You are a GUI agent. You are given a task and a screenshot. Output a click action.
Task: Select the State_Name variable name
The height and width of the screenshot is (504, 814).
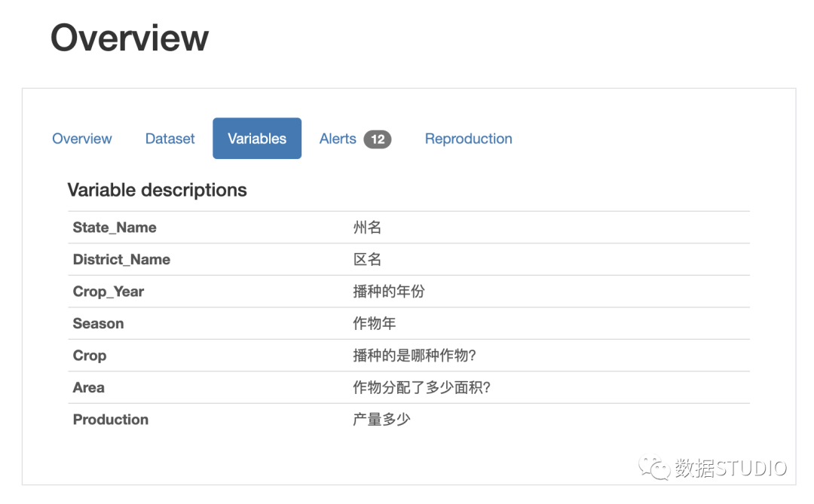(115, 228)
